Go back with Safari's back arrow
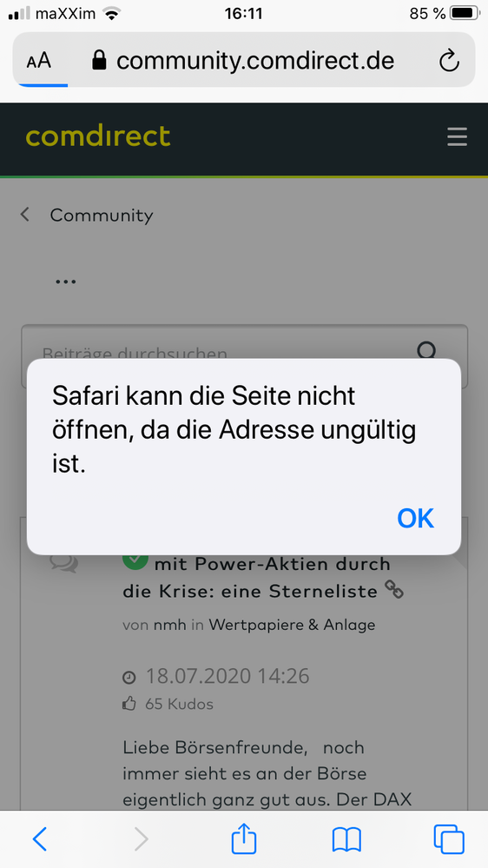 point(39,839)
